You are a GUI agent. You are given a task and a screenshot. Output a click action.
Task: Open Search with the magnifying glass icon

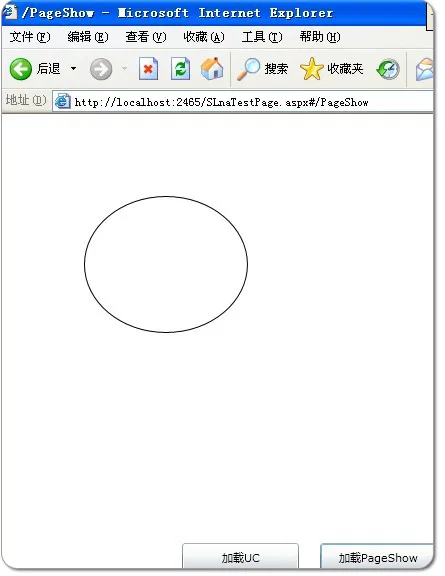tap(248, 69)
